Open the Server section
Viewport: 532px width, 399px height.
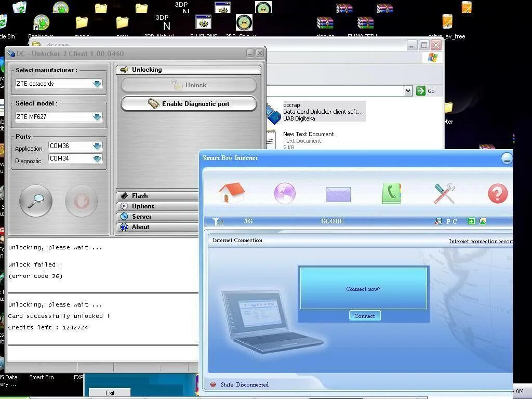[158, 217]
